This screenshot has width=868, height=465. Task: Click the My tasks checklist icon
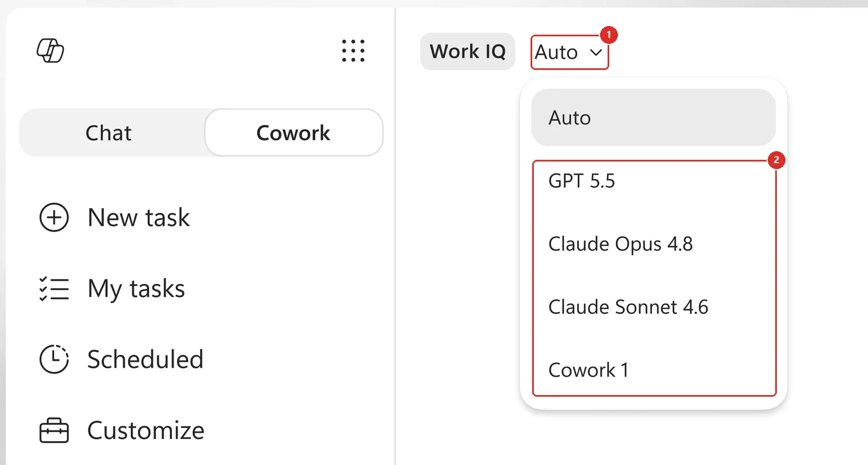[54, 288]
